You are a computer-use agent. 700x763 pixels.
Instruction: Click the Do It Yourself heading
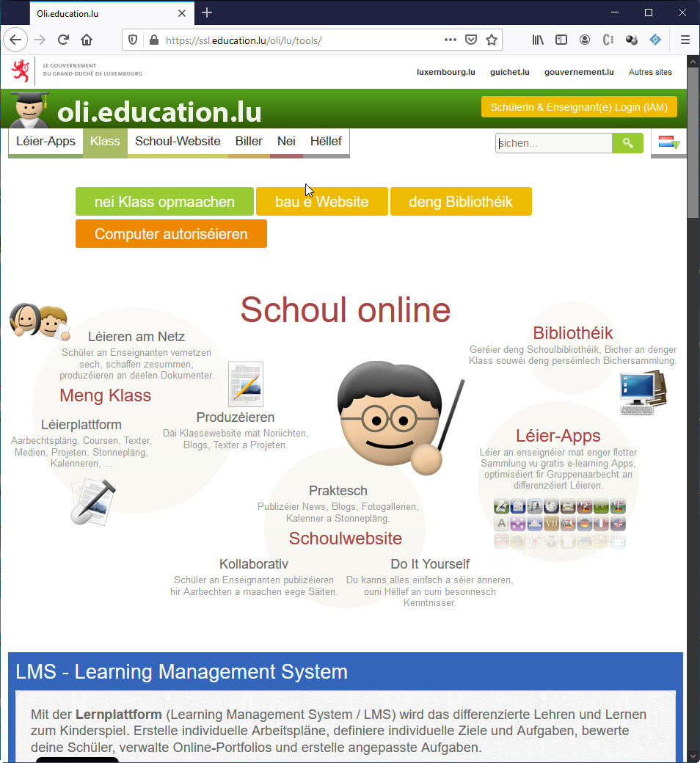[x=430, y=564]
